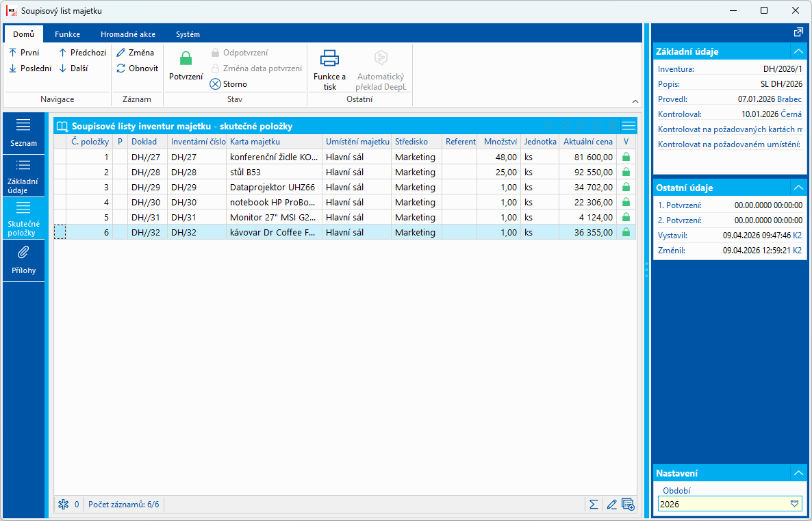Click the Středisko column header
This screenshot has height=521, width=812.
point(416,142)
